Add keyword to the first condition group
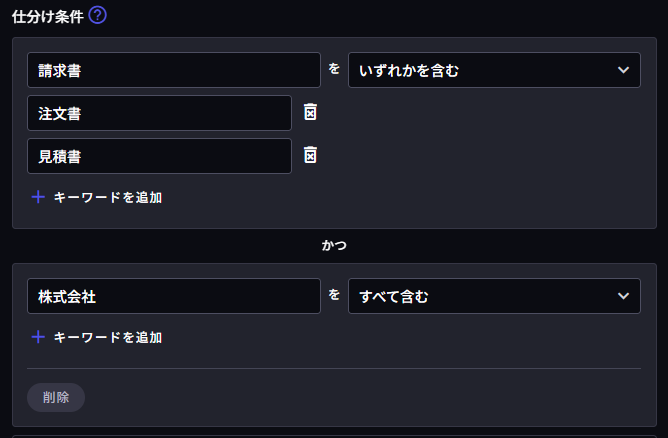The width and height of the screenshot is (668, 438). [107, 197]
